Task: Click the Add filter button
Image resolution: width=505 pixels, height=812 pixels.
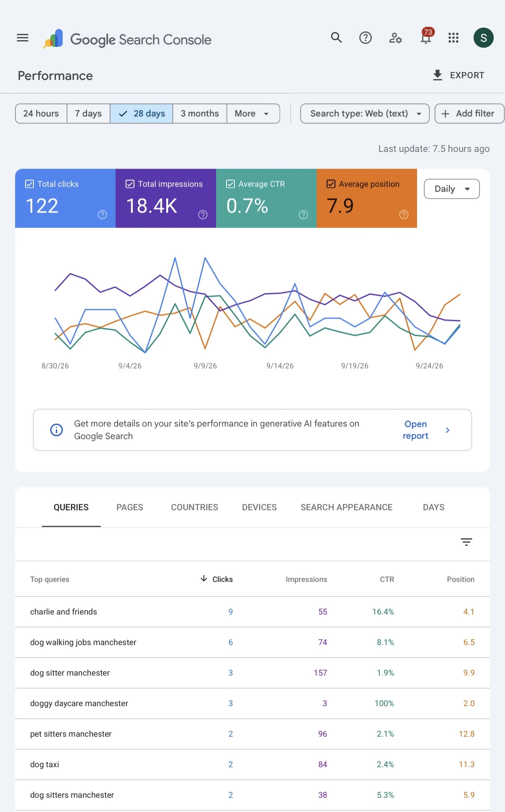Action: point(469,113)
